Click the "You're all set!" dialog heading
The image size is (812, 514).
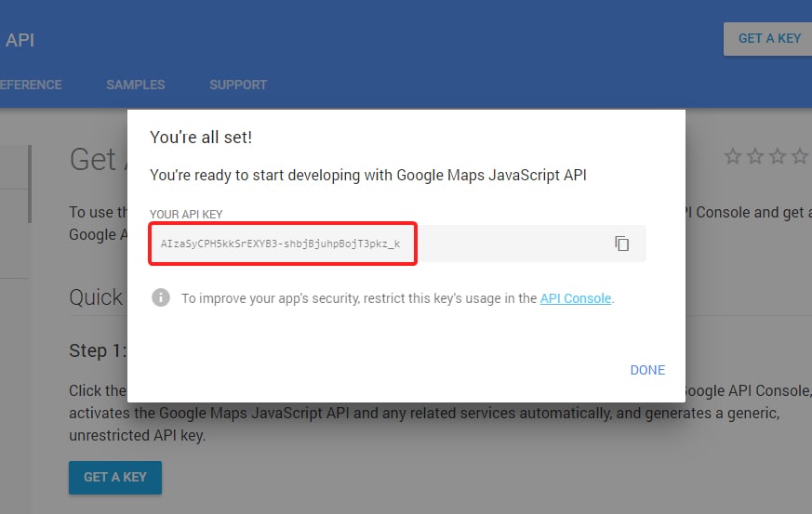pos(201,138)
